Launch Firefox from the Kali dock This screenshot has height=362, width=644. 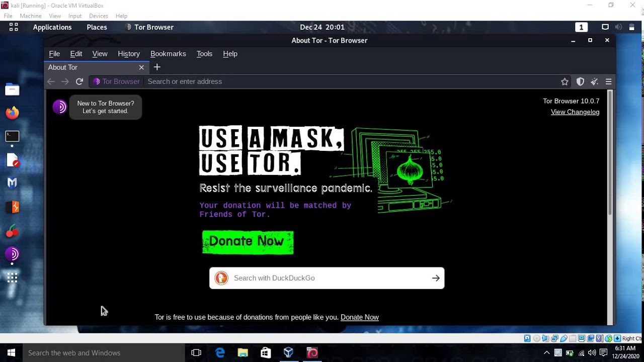tap(12, 113)
